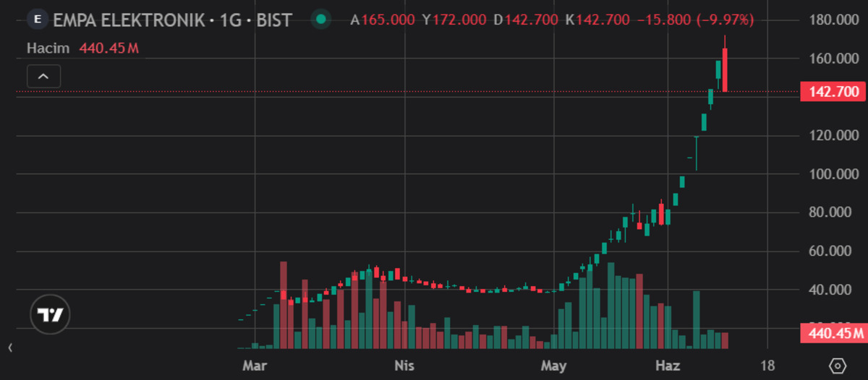Click the left scroll arrow at chart edge

10,348
